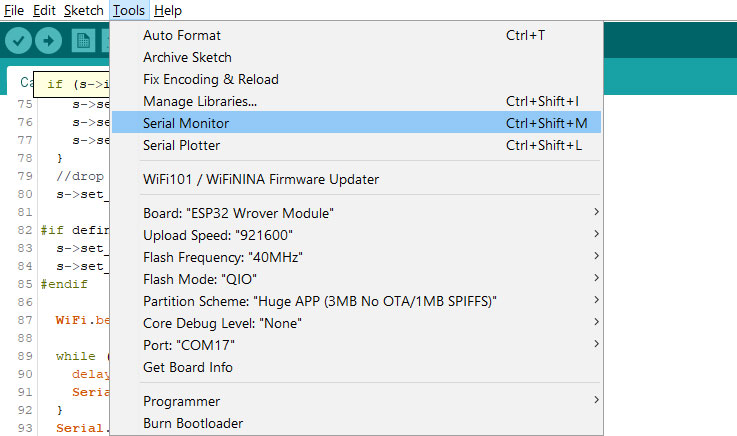Click the Ctrl+Shift+M shortcut label
Screen dimensions: 737x436
pos(547,123)
